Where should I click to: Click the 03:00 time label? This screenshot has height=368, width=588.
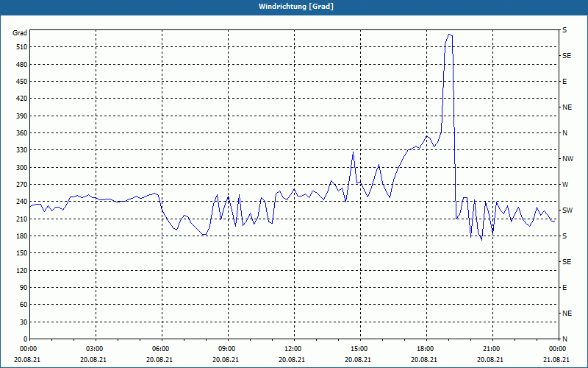(96, 349)
